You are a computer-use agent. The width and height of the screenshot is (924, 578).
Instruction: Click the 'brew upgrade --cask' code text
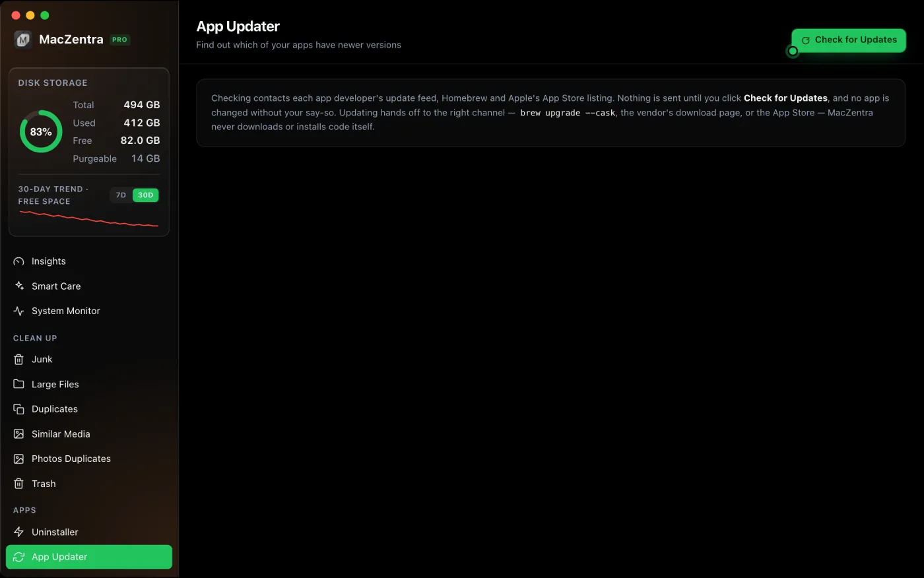click(568, 113)
